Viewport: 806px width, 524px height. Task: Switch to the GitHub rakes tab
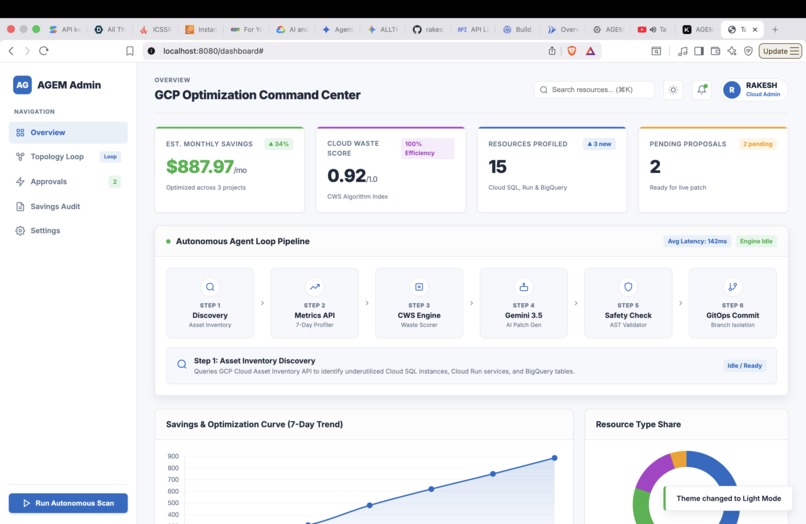428,29
